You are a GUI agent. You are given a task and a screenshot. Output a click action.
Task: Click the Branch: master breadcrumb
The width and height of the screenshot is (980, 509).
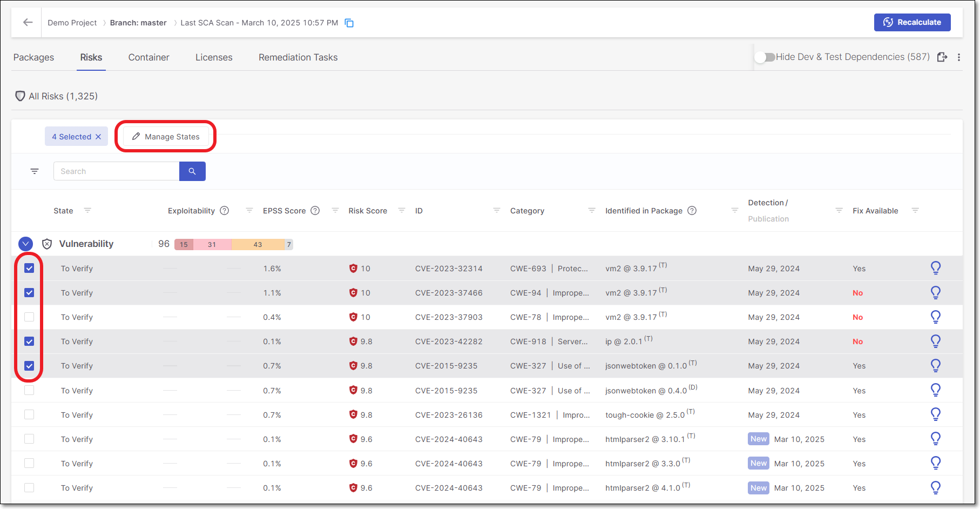pos(138,23)
